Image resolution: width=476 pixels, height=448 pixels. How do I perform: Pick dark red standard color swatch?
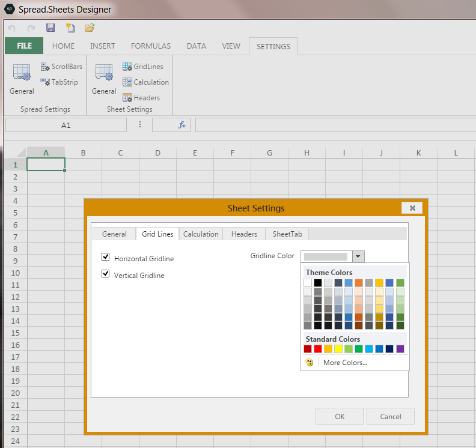(x=308, y=349)
